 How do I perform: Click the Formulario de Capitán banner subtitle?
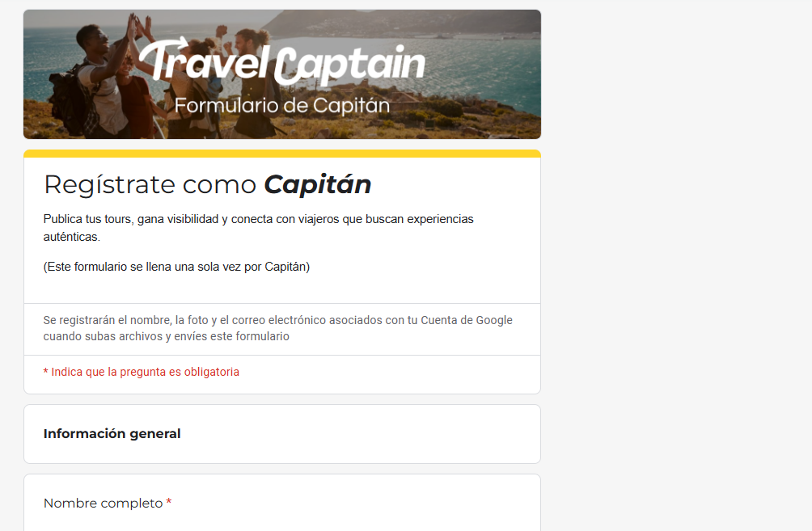282,106
